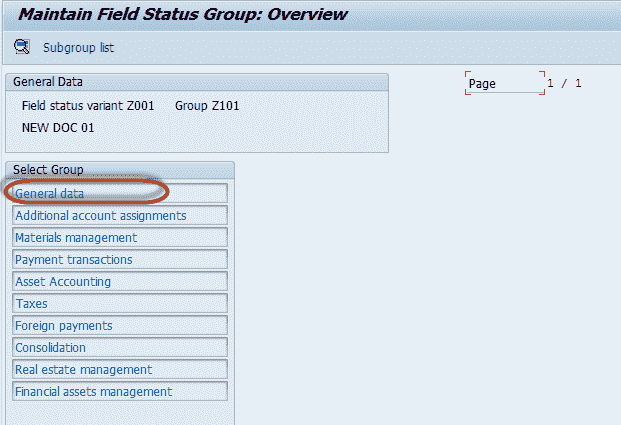The image size is (621, 425).
Task: Open the Taxes group
Action: (120, 303)
